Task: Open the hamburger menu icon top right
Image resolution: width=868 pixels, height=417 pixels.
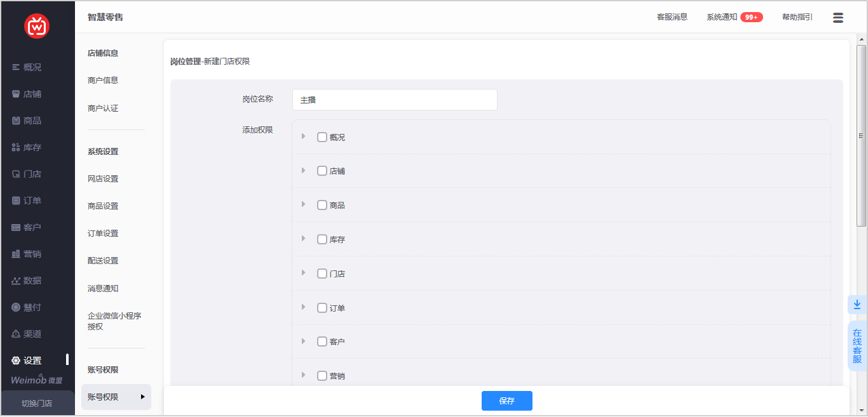Action: pos(837,18)
